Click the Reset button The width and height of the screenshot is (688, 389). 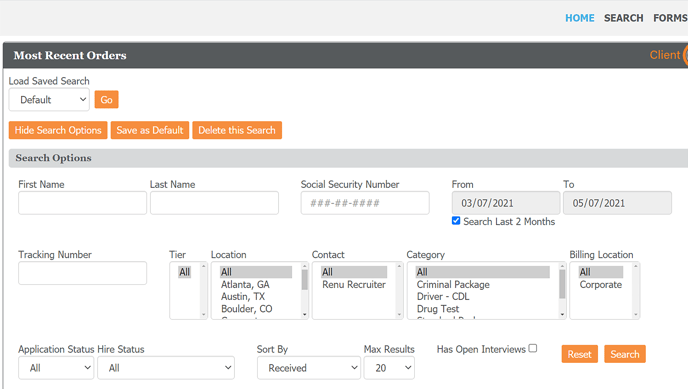click(x=580, y=354)
